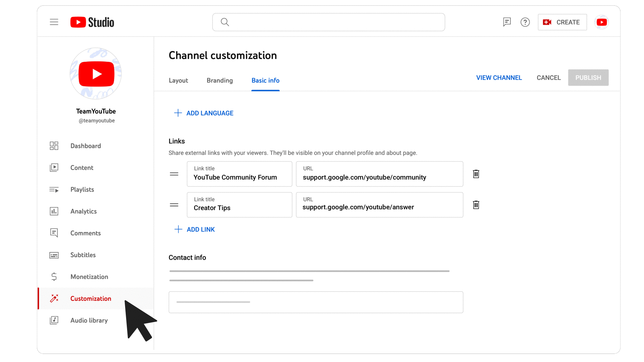Switch to the Branding tab
The image size is (644, 362).
click(220, 80)
